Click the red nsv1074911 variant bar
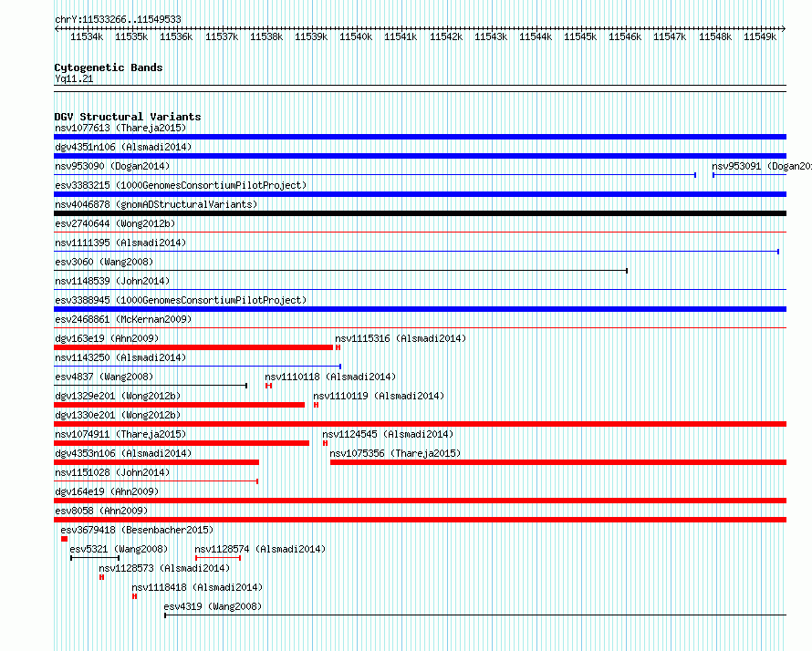The height and width of the screenshot is (651, 812). tap(182, 443)
